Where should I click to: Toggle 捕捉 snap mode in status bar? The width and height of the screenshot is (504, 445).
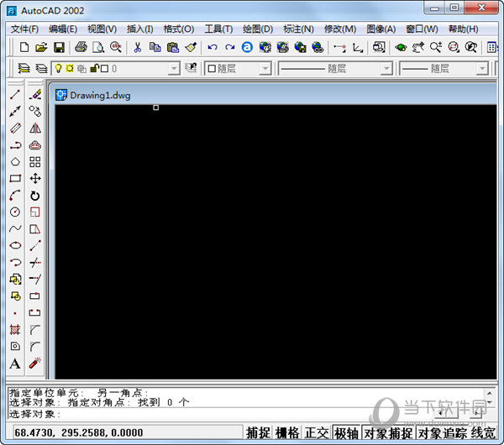(x=258, y=432)
